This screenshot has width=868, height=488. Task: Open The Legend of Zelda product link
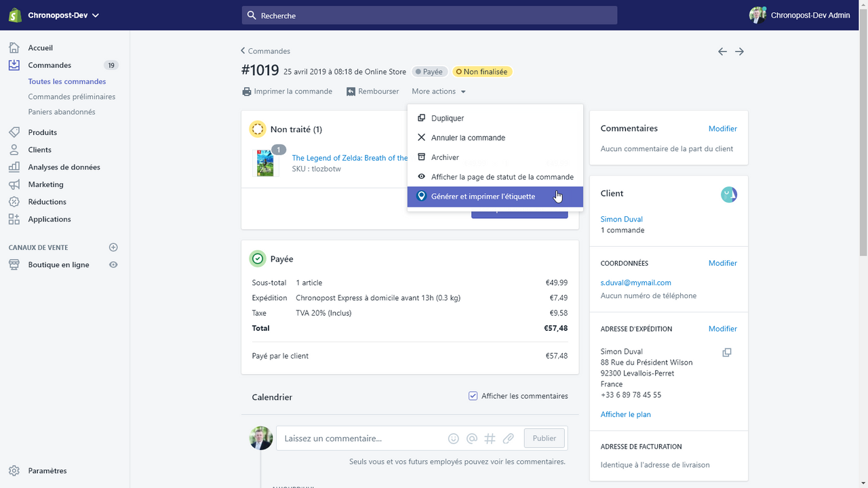(350, 158)
